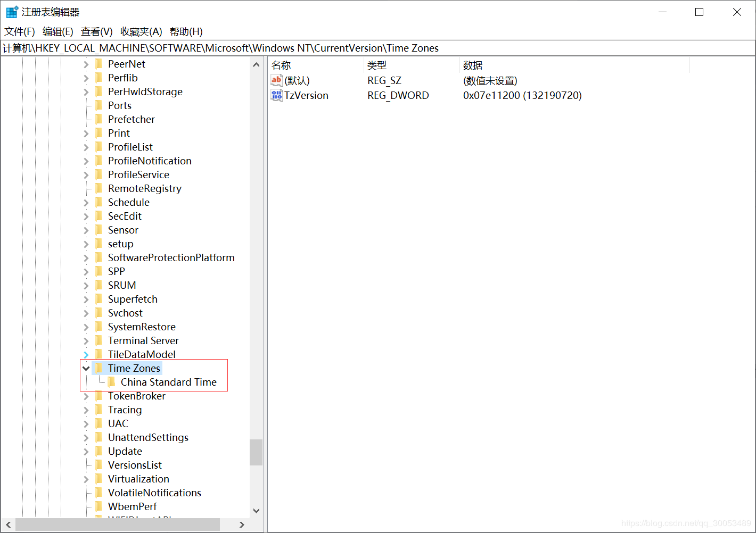Click the string value icon of (默认)
Image resolution: width=756 pixels, height=533 pixels.
coord(276,80)
